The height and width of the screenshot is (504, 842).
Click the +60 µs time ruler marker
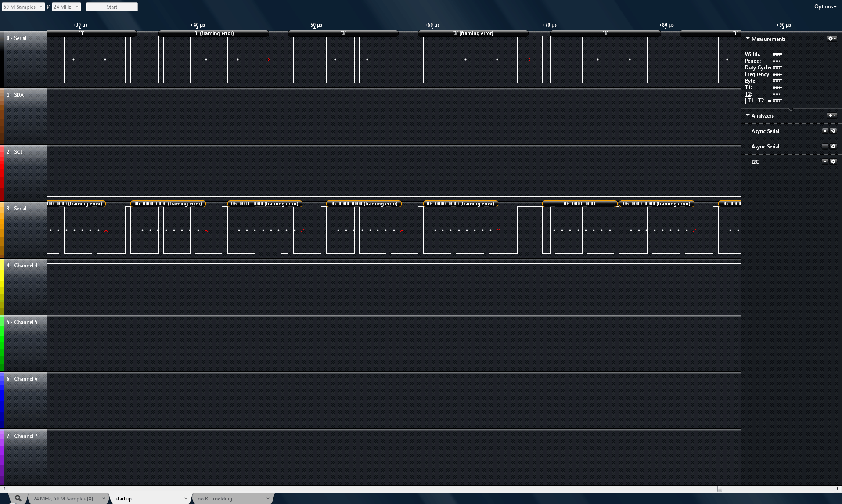pos(432,25)
